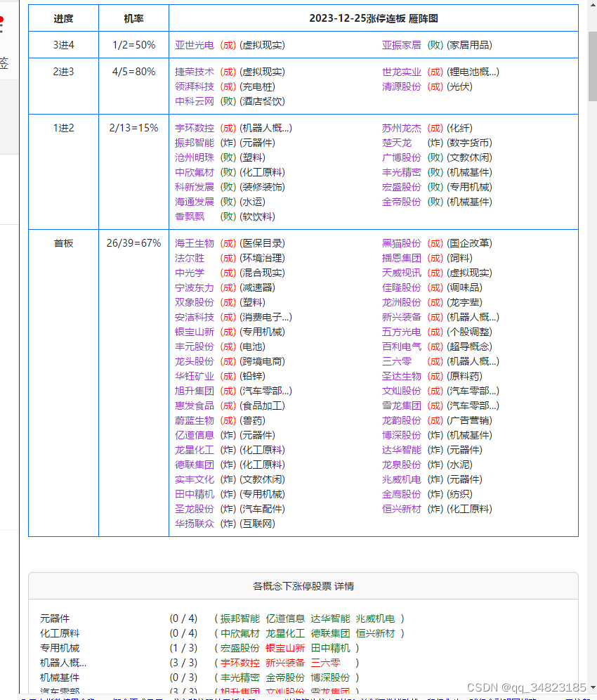Click the 捷荣技术 stock link

[x=194, y=72]
